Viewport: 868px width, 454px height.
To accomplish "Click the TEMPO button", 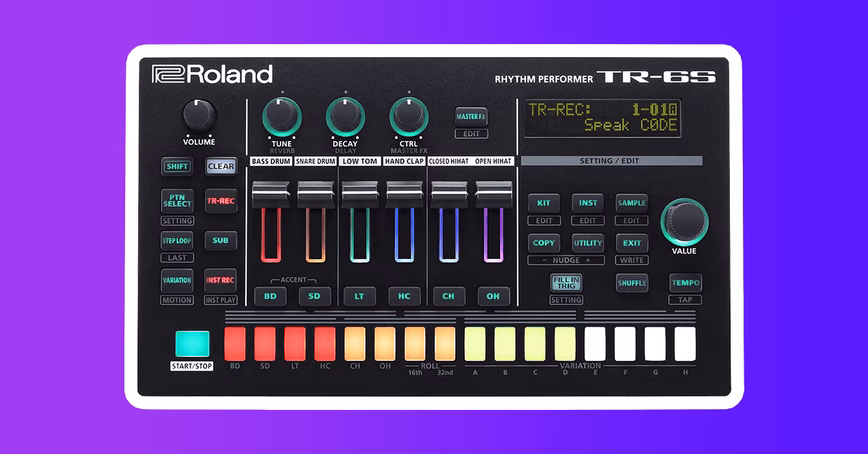I will (685, 283).
